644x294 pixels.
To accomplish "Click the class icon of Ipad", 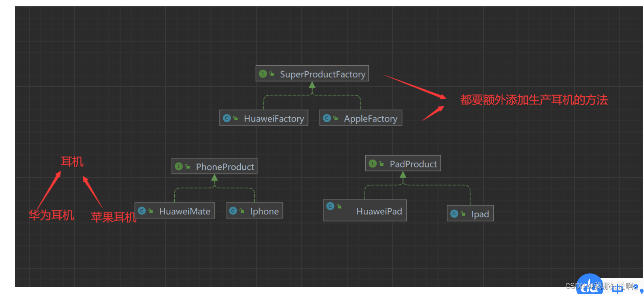I will click(x=454, y=214).
